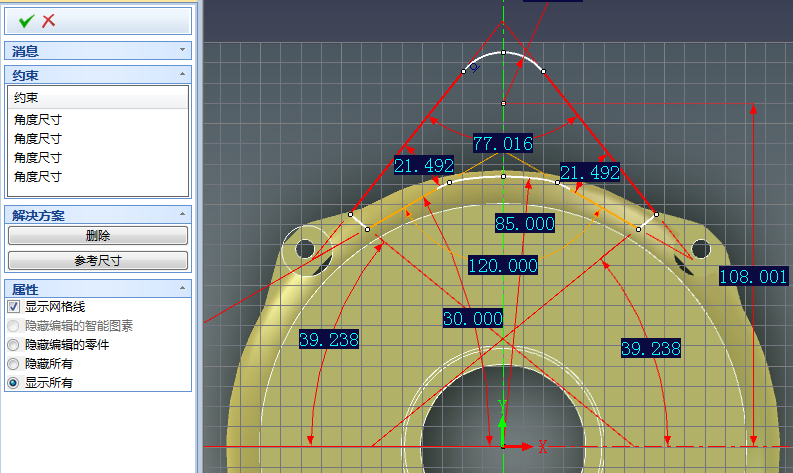The image size is (793, 473).
Task: Expand the 消息 panel arrow
Action: click(182, 50)
